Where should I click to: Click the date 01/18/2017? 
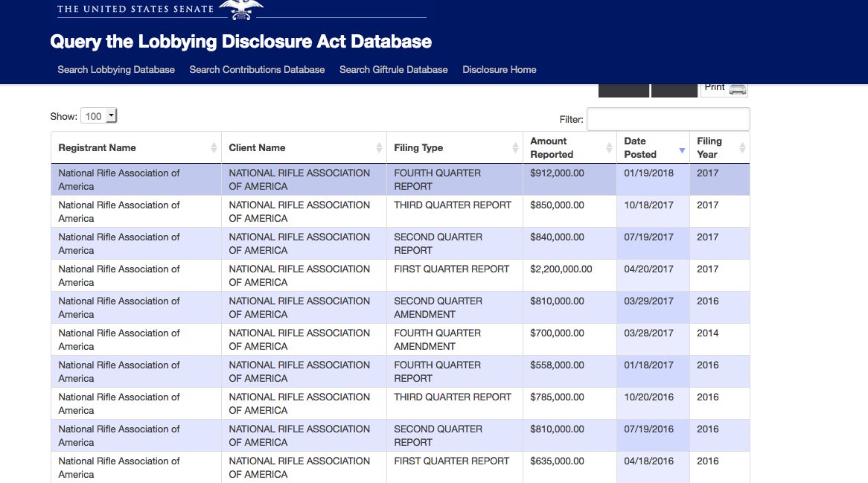coord(649,365)
